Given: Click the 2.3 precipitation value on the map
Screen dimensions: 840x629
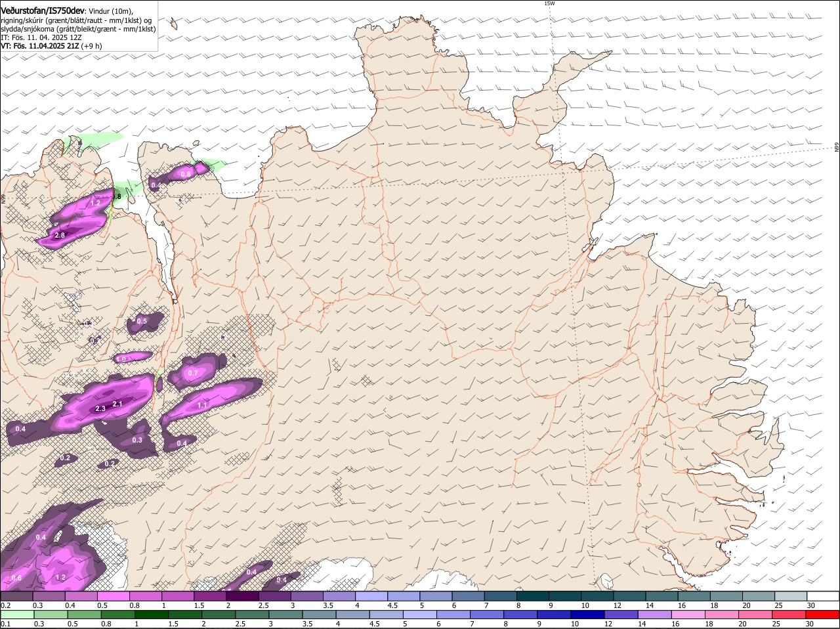Looking at the screenshot, I should point(100,408).
